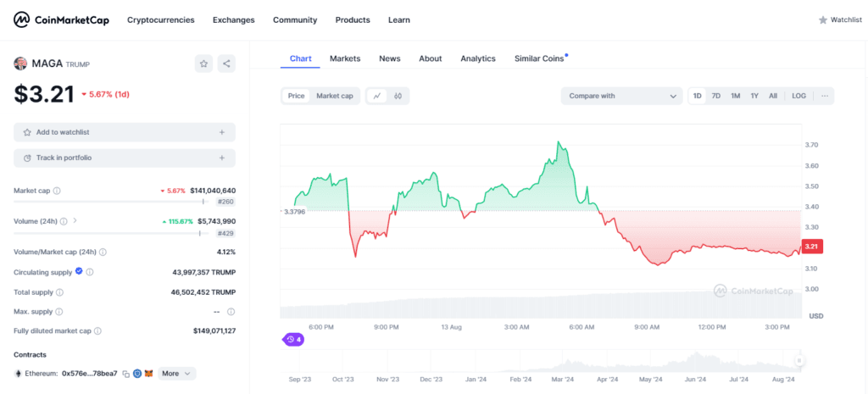
Task: Click the Volume rank slider bar
Action: [111, 234]
